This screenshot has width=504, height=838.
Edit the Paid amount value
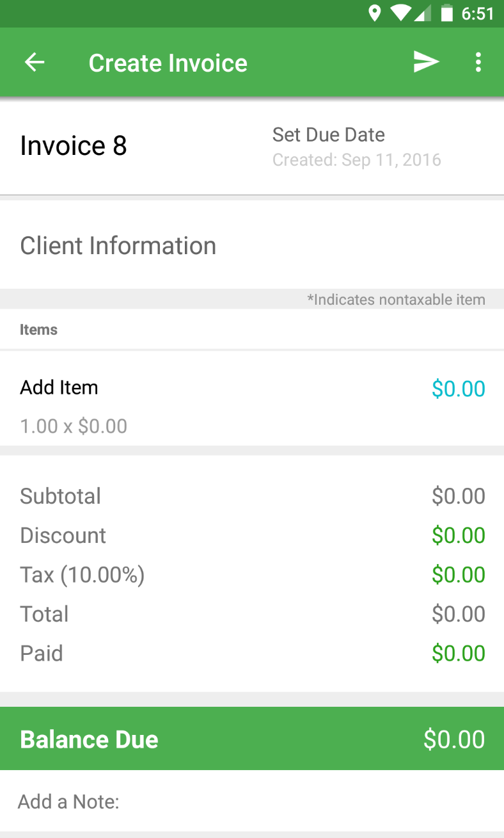(x=459, y=653)
